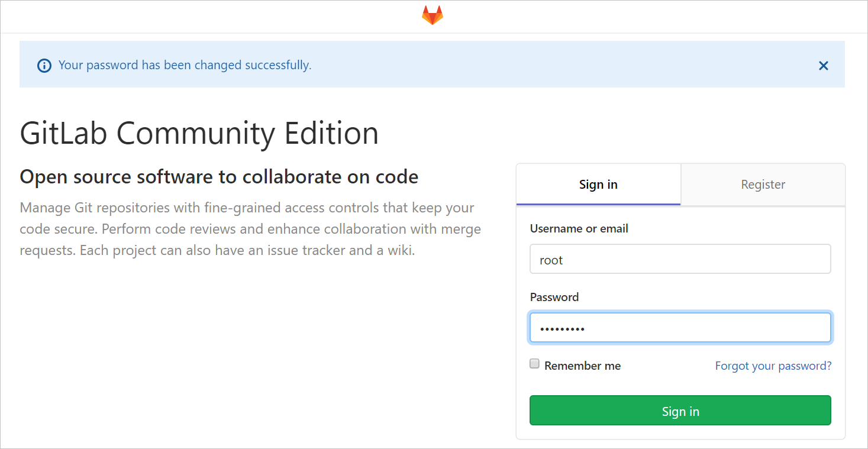Viewport: 868px width, 449px height.
Task: Click empty area of the blue alert banner
Action: (x=562, y=65)
